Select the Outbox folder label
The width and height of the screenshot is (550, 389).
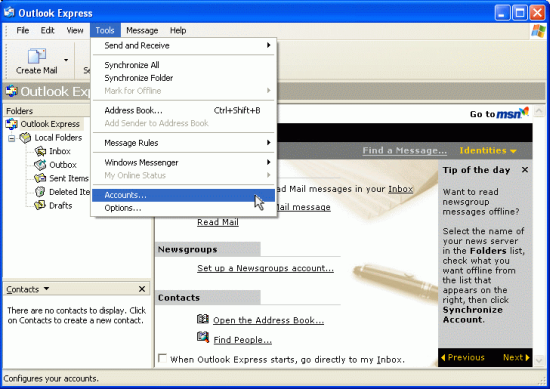click(x=63, y=165)
